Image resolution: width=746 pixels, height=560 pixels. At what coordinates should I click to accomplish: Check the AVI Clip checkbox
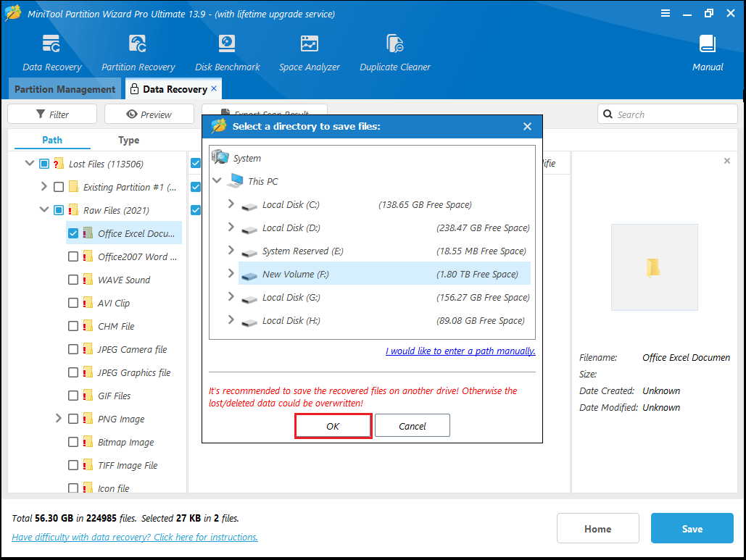coord(73,303)
